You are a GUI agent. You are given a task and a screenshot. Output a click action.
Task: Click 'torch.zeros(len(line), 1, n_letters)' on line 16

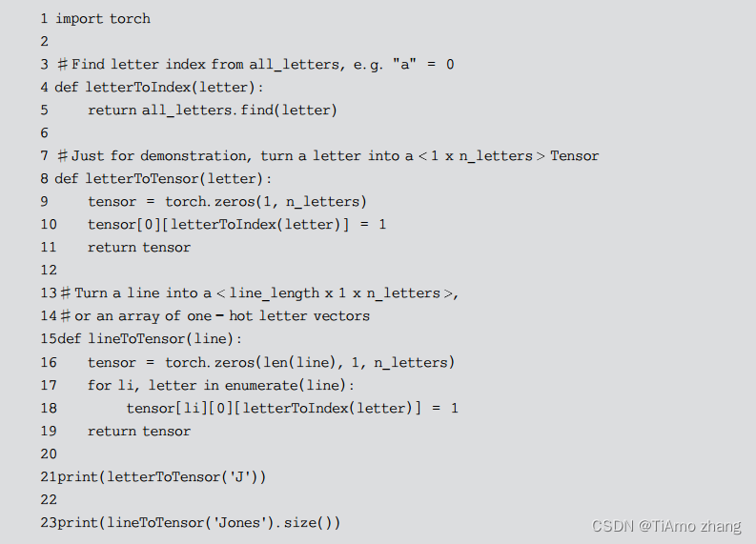pos(310,362)
